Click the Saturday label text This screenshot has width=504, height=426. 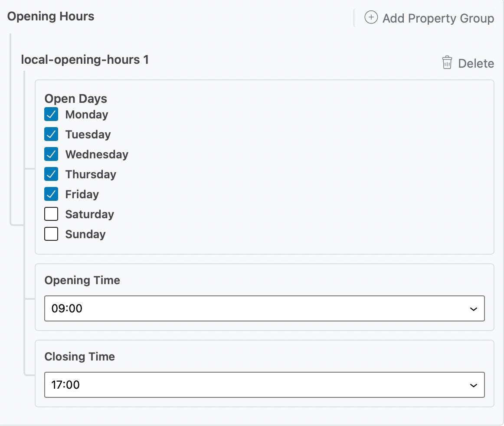pyautogui.click(x=90, y=214)
